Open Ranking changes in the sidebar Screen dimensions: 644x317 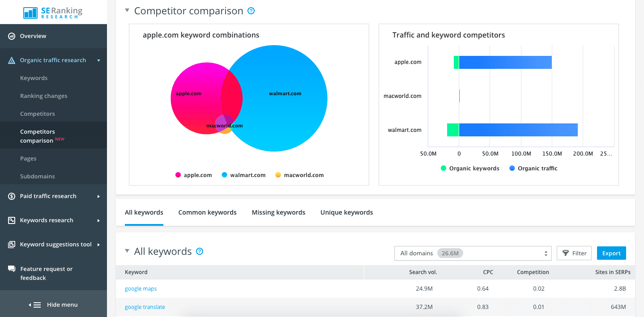43,96
